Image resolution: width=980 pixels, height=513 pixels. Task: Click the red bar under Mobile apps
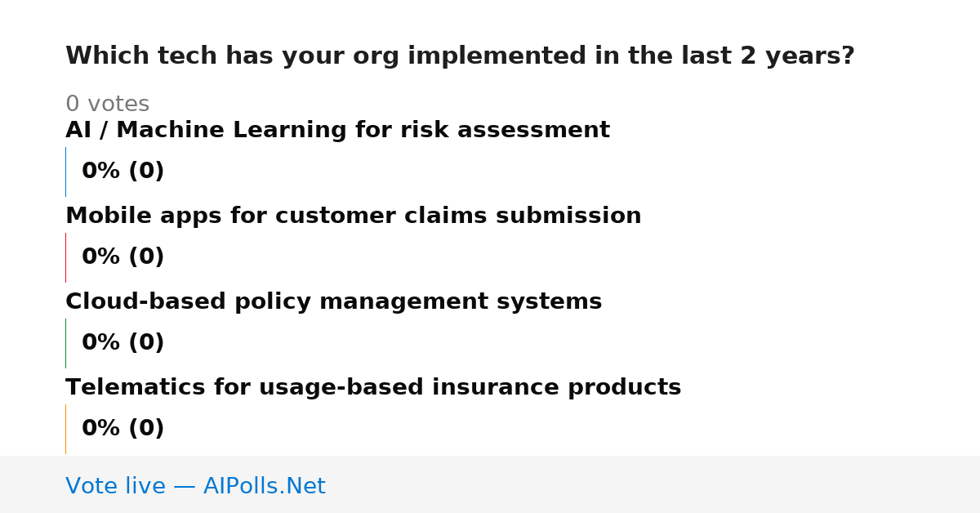click(x=65, y=257)
